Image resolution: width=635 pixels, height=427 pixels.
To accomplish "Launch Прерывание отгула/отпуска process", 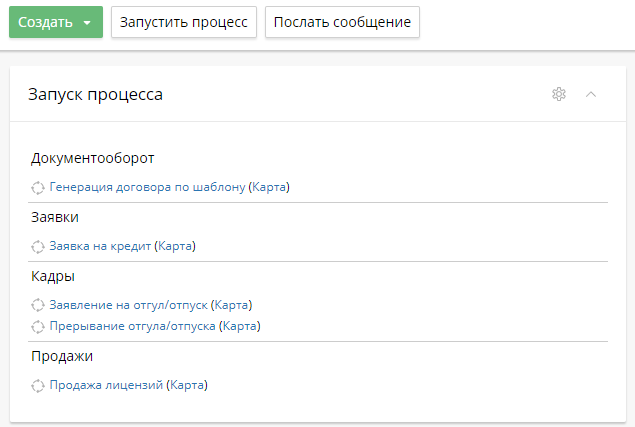I will [132, 326].
